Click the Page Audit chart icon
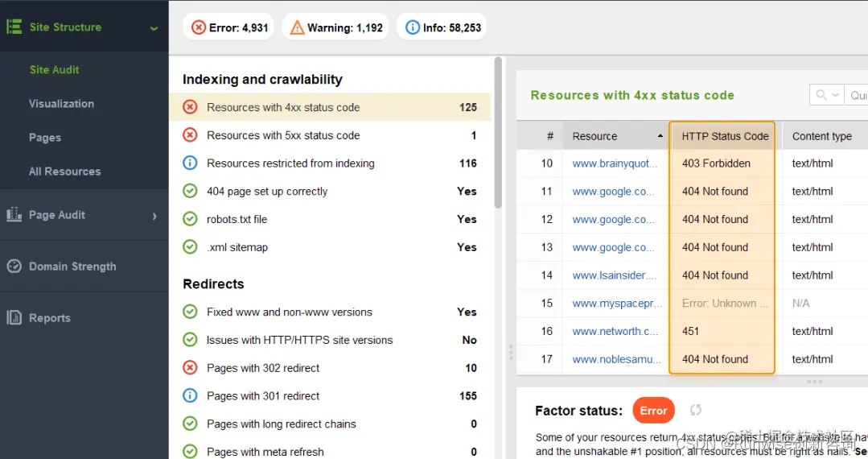 (x=14, y=214)
